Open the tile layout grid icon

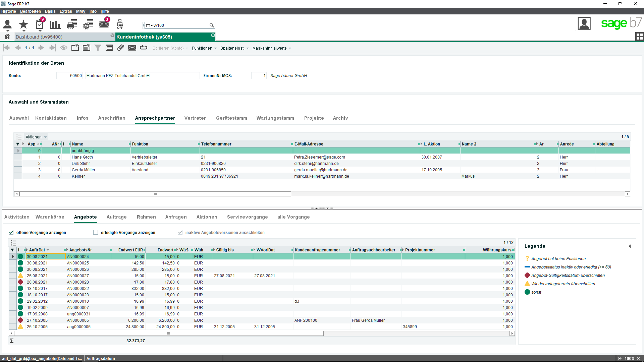coord(639,37)
